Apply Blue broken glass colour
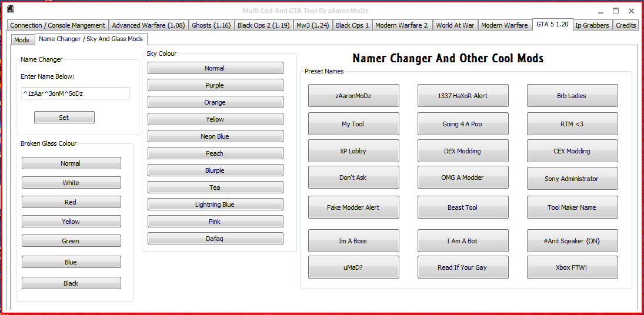The width and height of the screenshot is (644, 315). [x=71, y=262]
